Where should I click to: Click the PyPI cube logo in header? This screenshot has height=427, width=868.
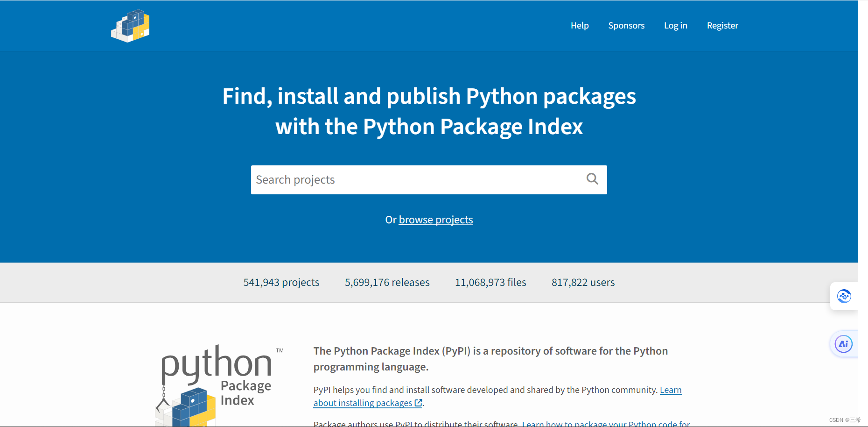[x=130, y=26]
